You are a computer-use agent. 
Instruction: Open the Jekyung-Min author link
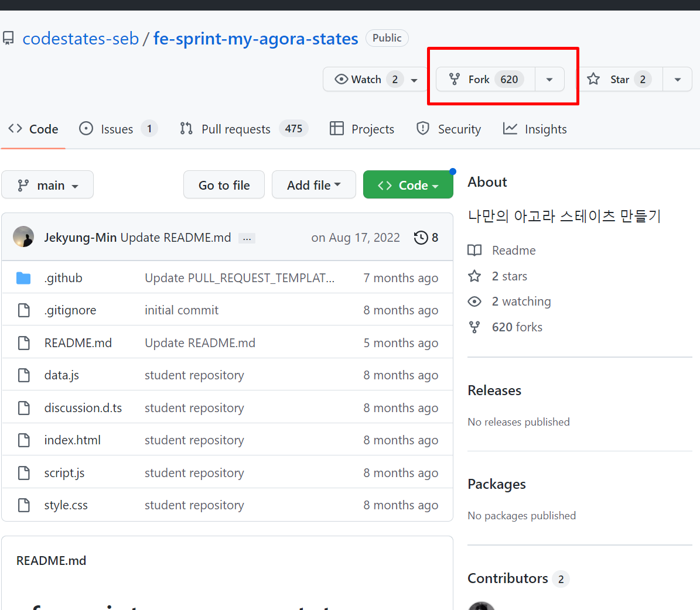pos(80,238)
